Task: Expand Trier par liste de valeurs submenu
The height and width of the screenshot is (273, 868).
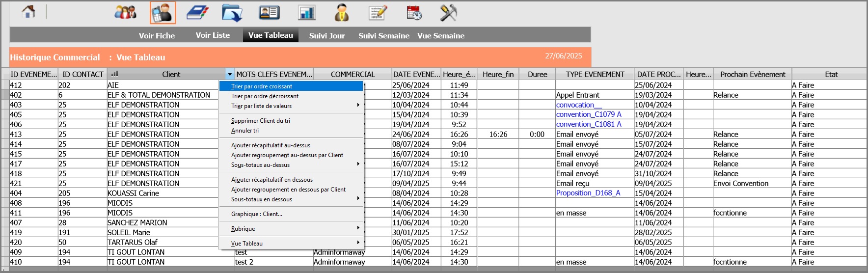Action: (x=291, y=106)
